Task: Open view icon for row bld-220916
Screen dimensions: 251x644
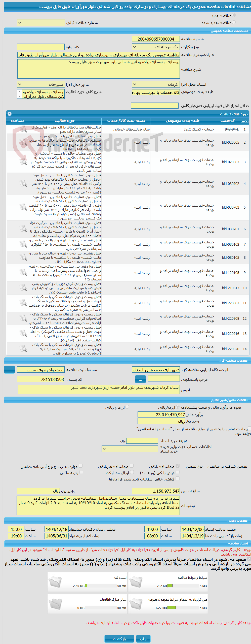Action: tap(23, 333)
